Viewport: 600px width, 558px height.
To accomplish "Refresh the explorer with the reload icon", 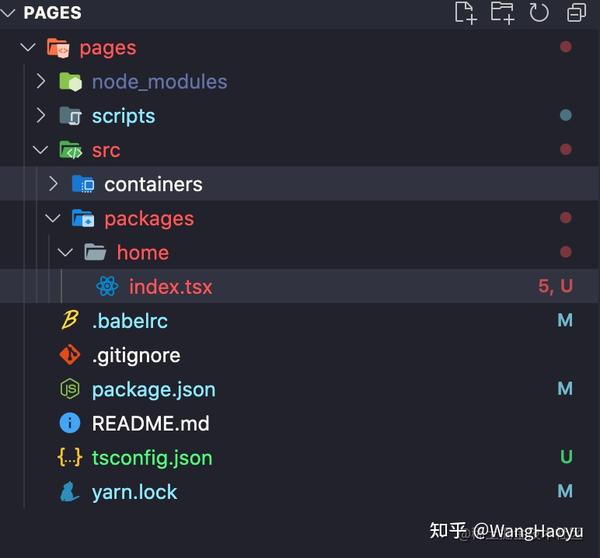I will (539, 13).
